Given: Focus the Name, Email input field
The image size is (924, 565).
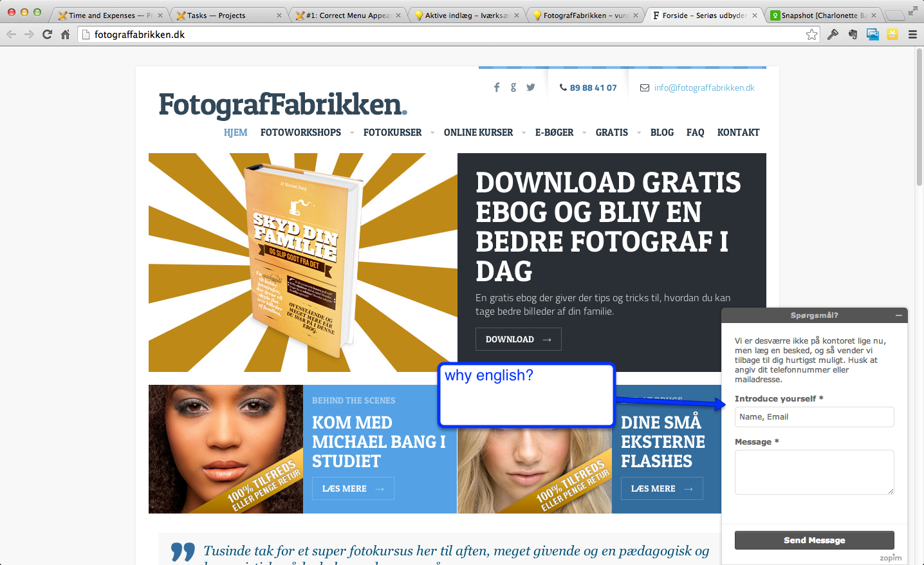Looking at the screenshot, I should (x=815, y=417).
